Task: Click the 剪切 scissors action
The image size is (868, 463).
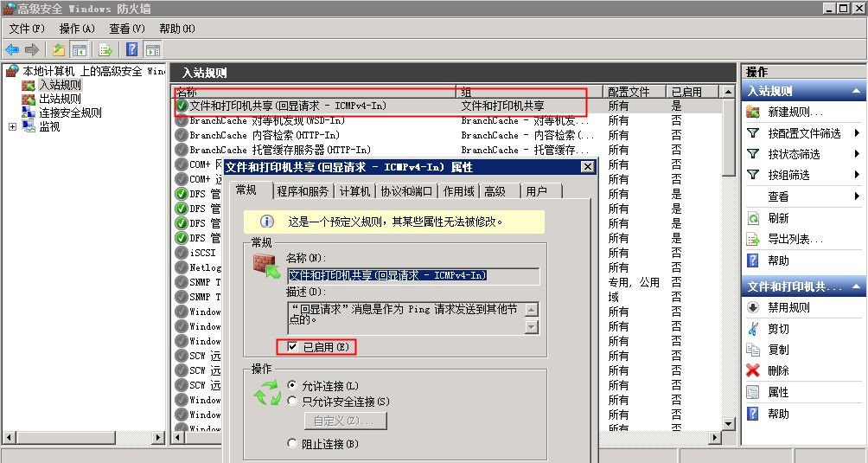Action: pyautogui.click(x=778, y=329)
